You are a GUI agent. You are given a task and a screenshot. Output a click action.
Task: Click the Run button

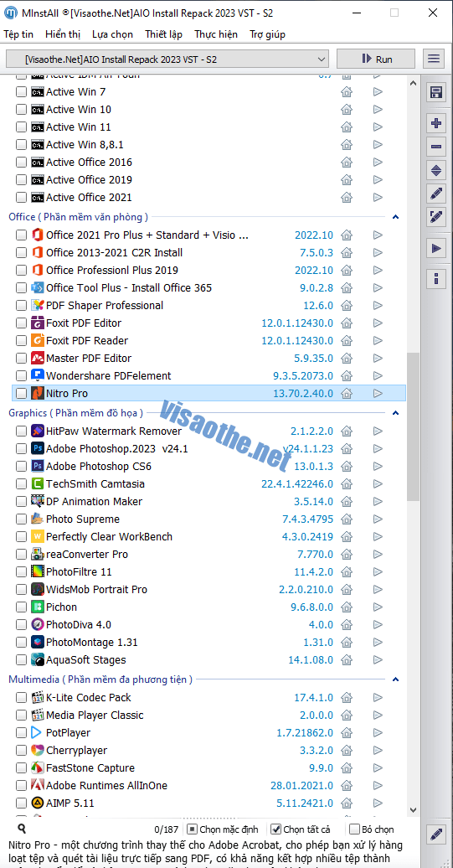pos(376,59)
